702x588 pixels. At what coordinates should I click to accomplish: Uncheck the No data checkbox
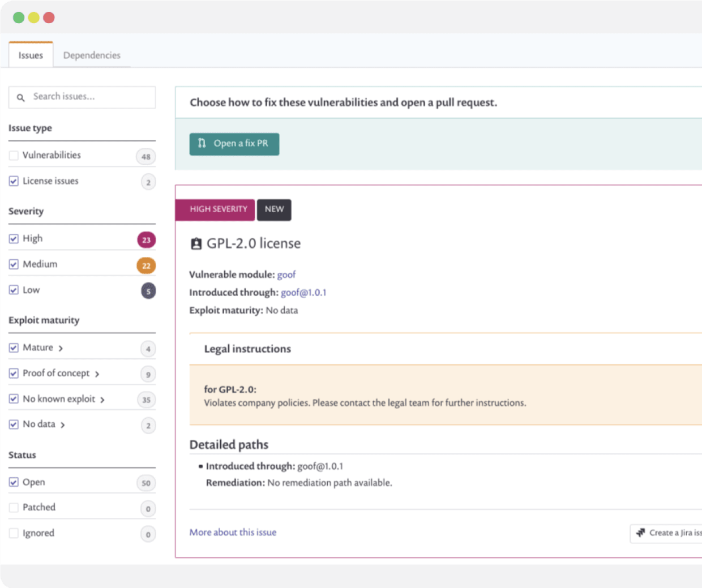pyautogui.click(x=14, y=424)
